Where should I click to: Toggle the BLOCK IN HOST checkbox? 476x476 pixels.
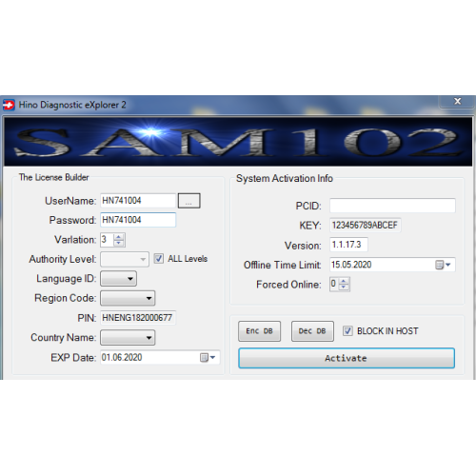point(347,331)
